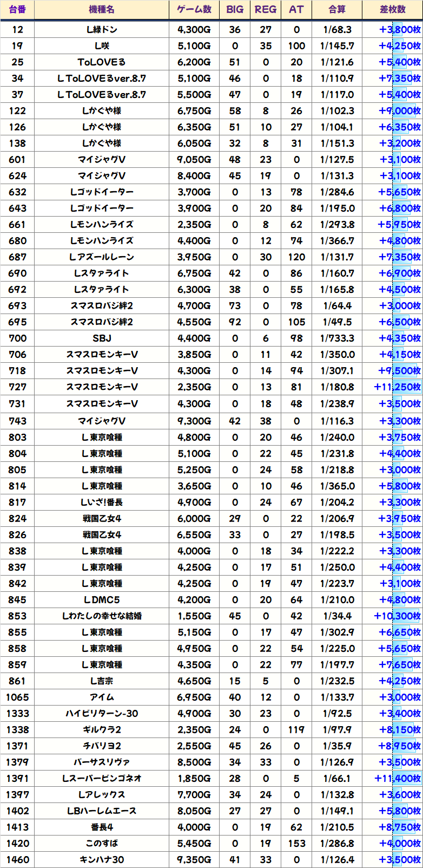Select the +11,250枚 difference value
The image size is (423, 868).
(397, 387)
